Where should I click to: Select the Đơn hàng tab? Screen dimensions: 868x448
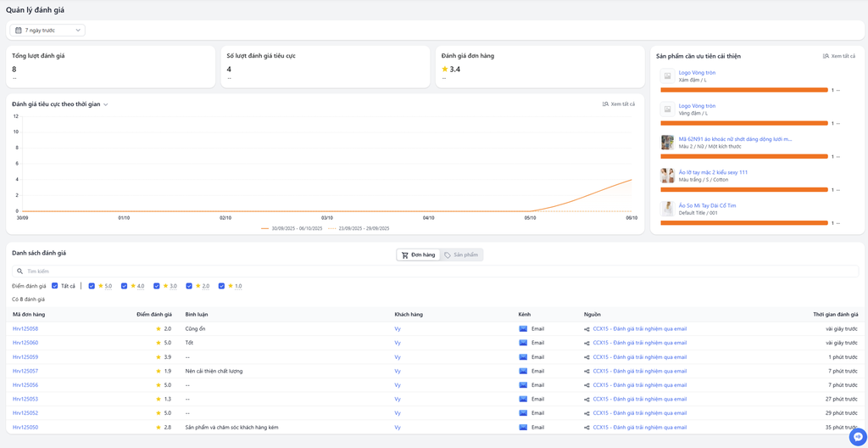point(418,255)
